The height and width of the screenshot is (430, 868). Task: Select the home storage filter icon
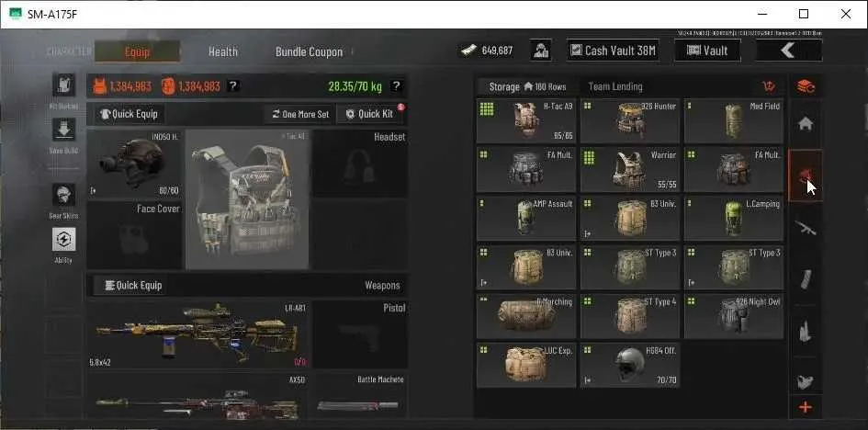tap(806, 124)
